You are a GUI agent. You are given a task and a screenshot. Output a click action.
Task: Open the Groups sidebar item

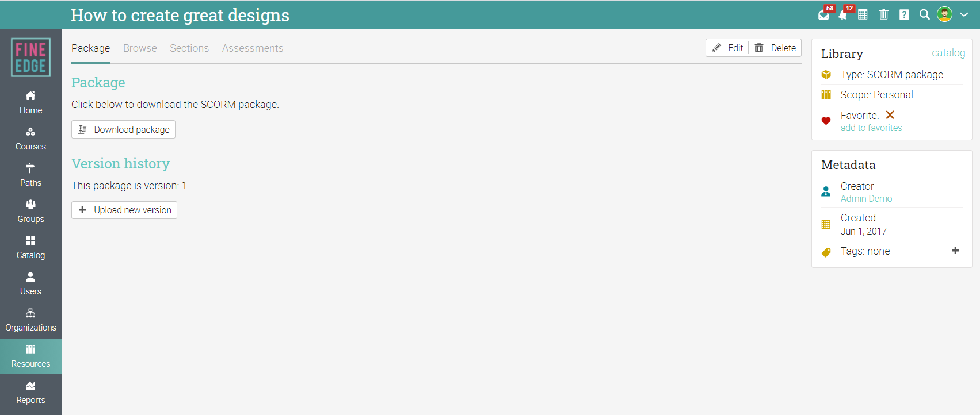coord(30,212)
